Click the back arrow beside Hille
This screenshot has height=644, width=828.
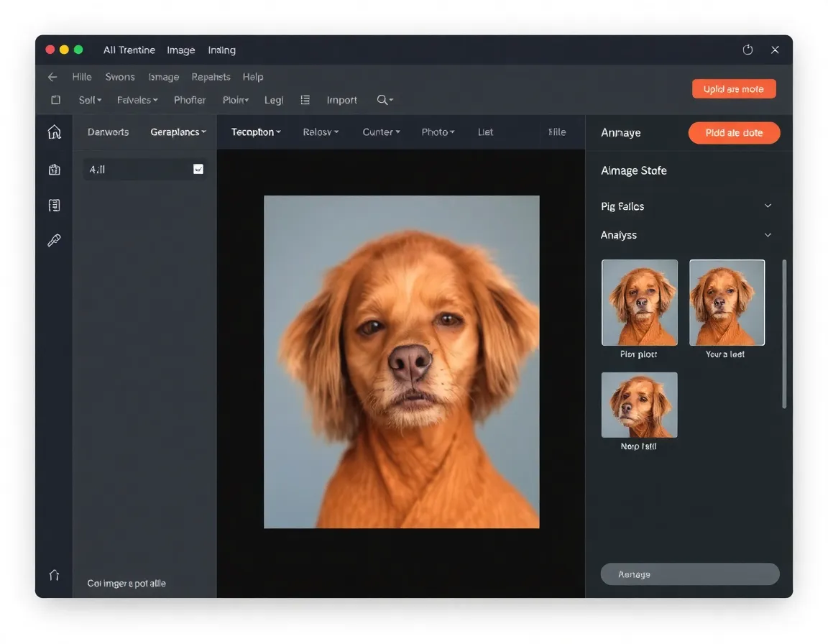coord(52,77)
